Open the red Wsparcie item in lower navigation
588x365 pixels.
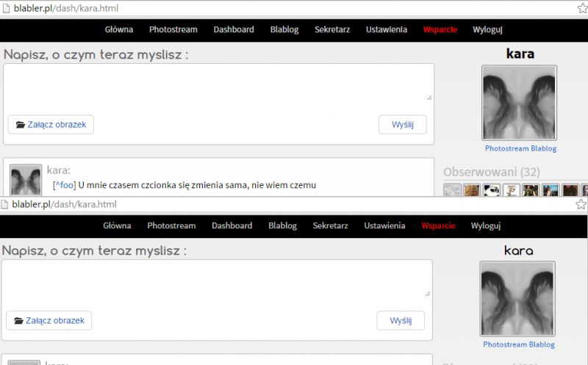coord(438,225)
